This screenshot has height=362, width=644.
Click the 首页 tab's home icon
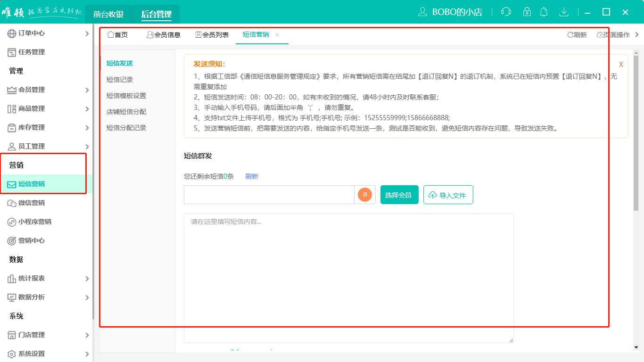[x=111, y=34]
